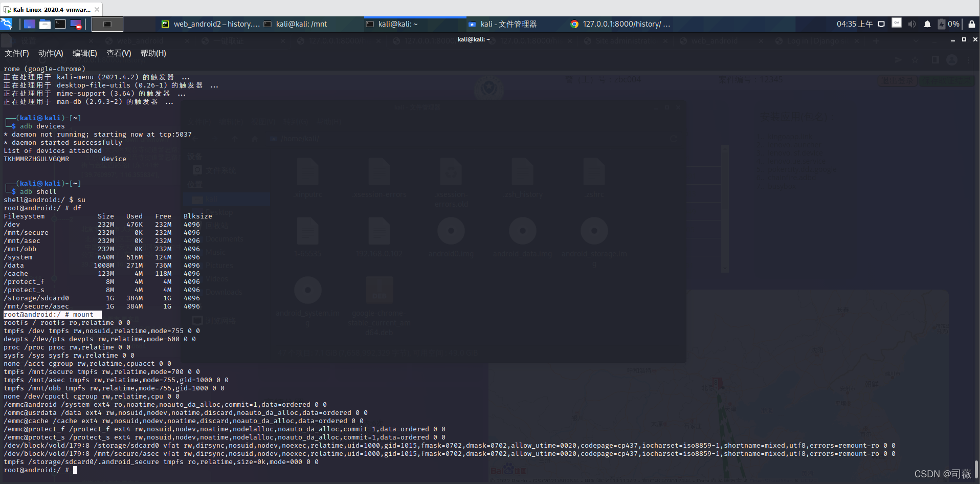
Task: Click 'rootfs / rootfs ro,relatime' line
Action: [67, 323]
